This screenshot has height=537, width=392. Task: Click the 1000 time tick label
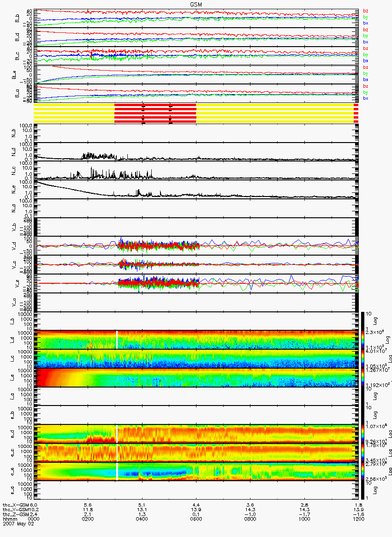(x=304, y=519)
